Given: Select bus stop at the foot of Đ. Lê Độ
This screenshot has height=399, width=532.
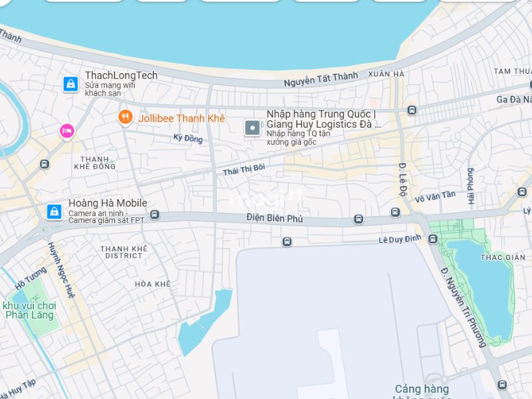Looking at the screenshot, I should pyautogui.click(x=395, y=212).
